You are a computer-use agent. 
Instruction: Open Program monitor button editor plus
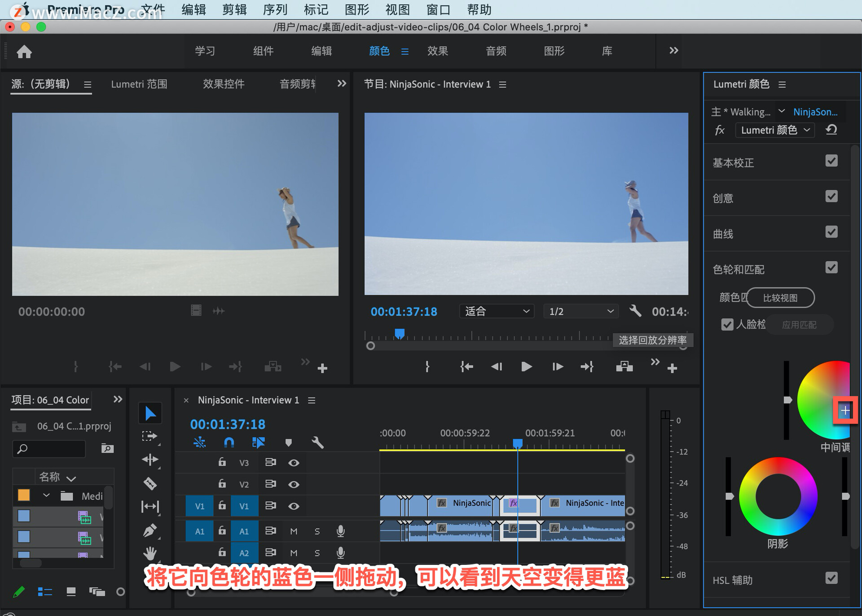[x=672, y=369]
